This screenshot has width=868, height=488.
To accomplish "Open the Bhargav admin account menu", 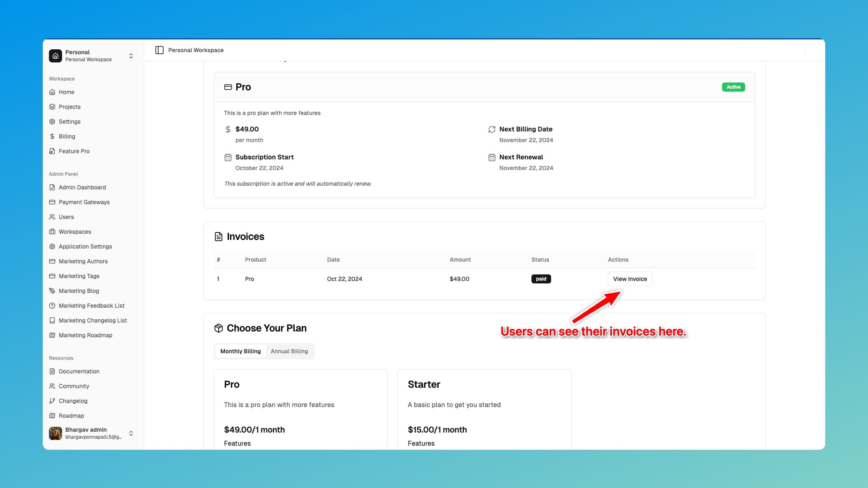I will [x=86, y=433].
